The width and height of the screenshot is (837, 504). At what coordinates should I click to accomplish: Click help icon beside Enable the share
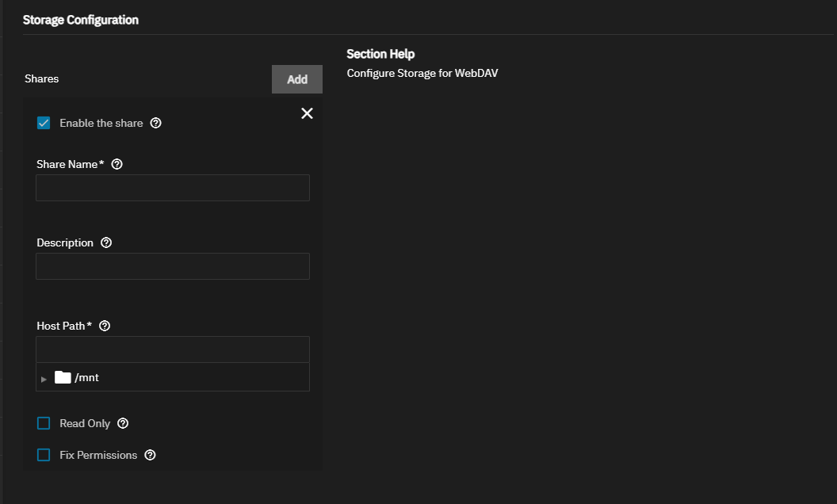(x=156, y=123)
